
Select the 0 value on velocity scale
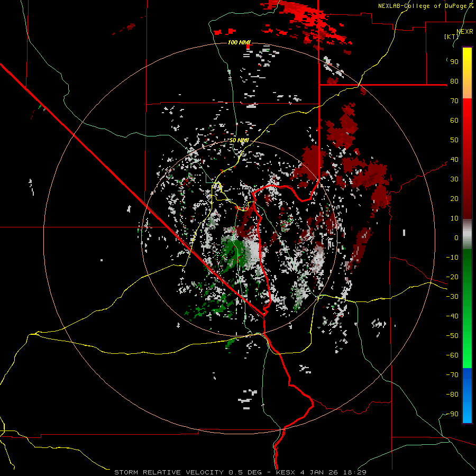pos(456,237)
